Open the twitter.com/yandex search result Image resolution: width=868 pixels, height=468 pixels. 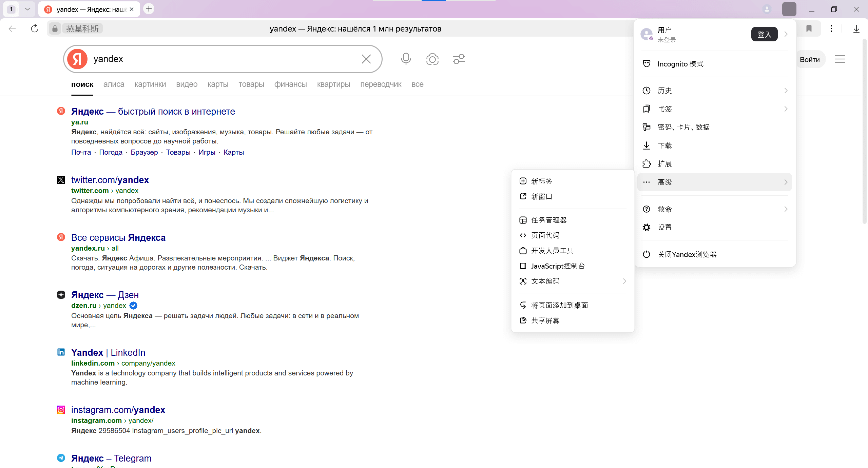click(x=110, y=180)
